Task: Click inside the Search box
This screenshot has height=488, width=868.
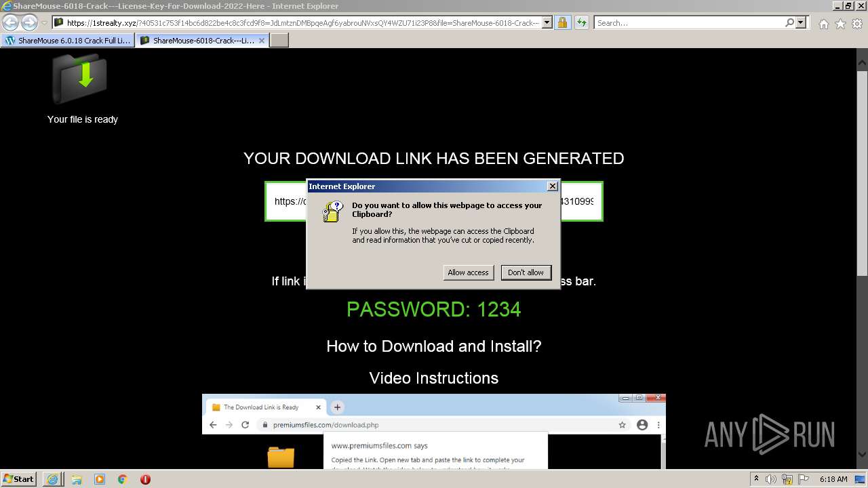Action: click(x=690, y=22)
